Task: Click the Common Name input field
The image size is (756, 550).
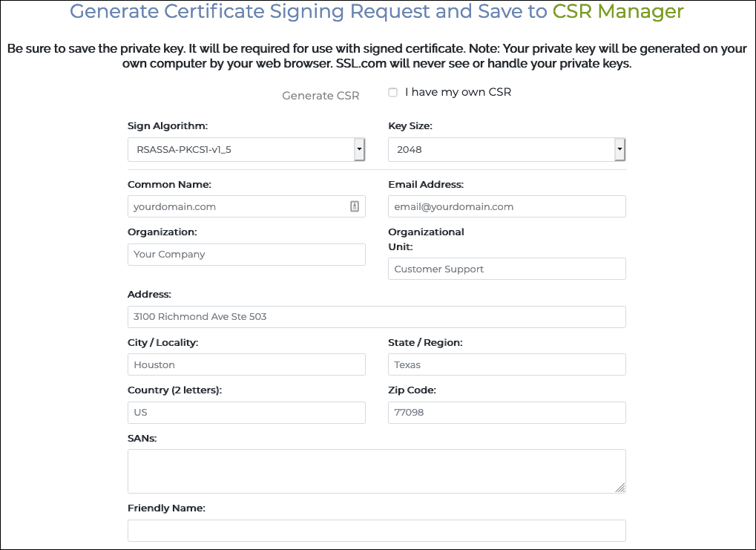Action: tap(237, 206)
